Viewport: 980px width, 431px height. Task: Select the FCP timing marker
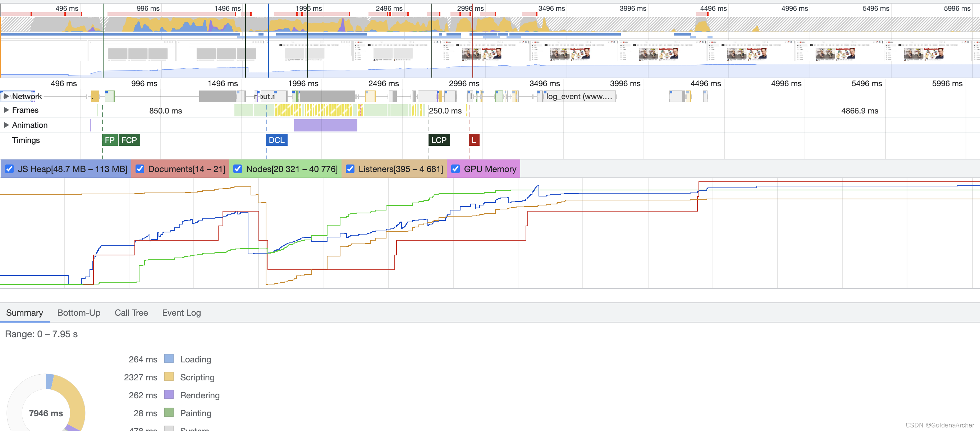click(129, 140)
